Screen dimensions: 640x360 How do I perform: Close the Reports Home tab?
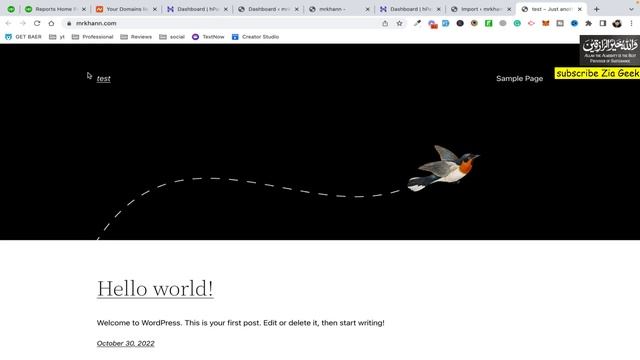click(x=84, y=9)
